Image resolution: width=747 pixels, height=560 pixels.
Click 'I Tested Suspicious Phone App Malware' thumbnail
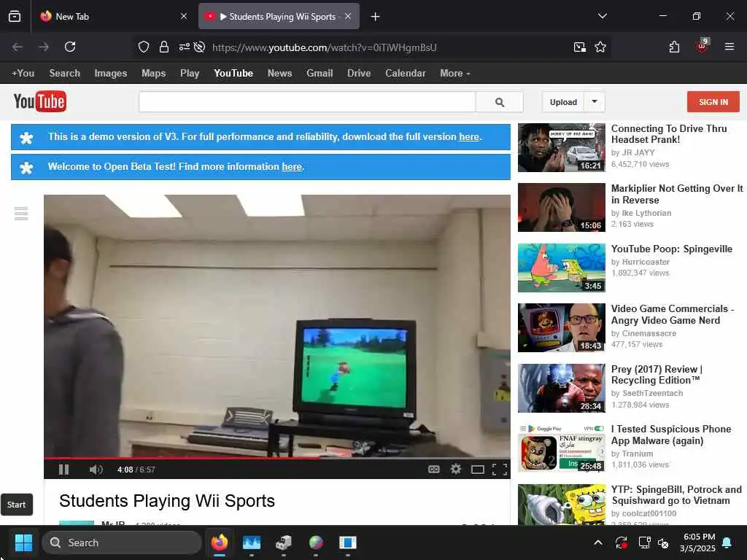click(x=561, y=448)
